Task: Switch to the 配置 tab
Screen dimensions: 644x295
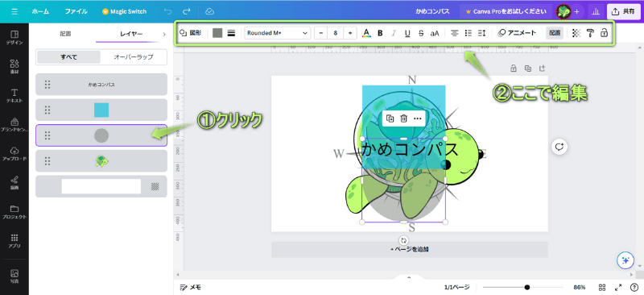Action: 66,34
